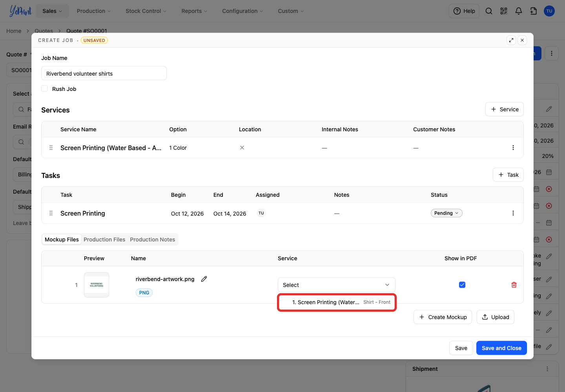Open the Shipment panel three-dot menu
The height and width of the screenshot is (392, 565).
click(547, 369)
